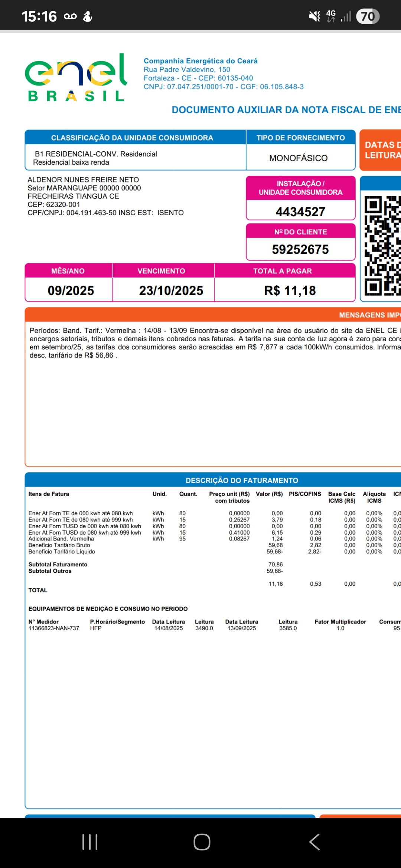Tap the 4G network status icon

click(x=331, y=16)
